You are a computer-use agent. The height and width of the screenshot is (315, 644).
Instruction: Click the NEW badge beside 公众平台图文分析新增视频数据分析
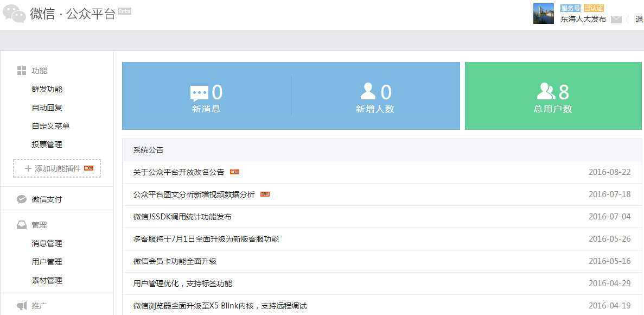pyautogui.click(x=265, y=194)
